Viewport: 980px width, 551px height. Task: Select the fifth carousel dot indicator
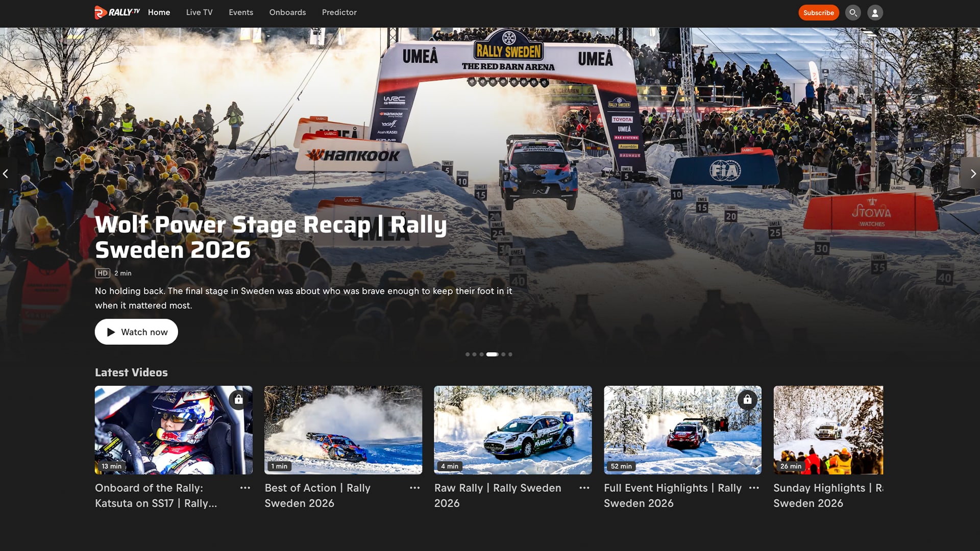[503, 354]
